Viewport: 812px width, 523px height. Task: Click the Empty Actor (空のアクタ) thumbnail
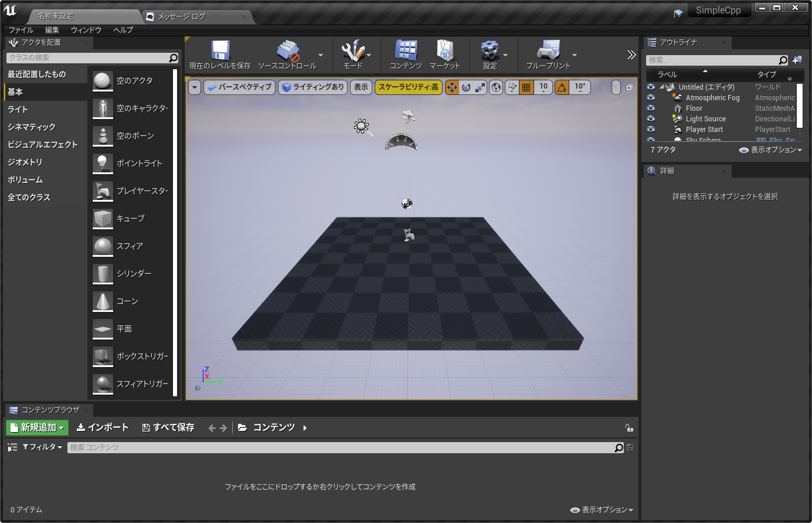pos(103,81)
